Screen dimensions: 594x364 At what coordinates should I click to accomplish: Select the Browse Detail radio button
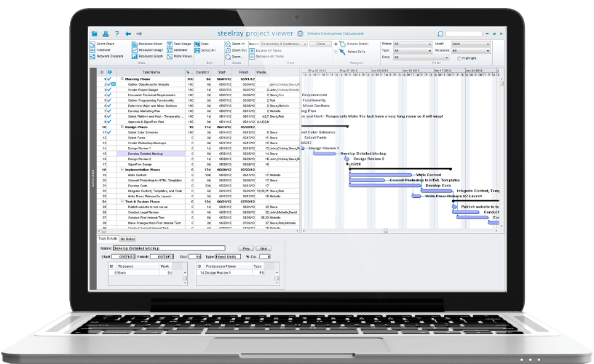click(x=336, y=44)
